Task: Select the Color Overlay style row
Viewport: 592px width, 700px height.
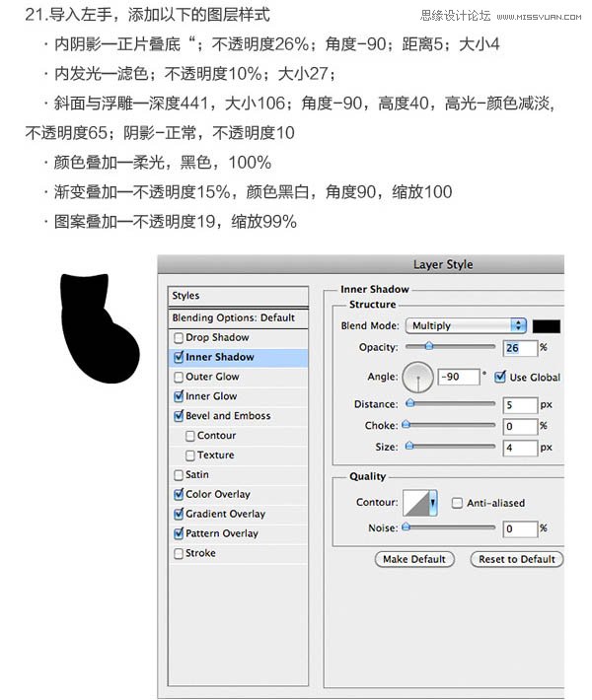Action: [238, 494]
